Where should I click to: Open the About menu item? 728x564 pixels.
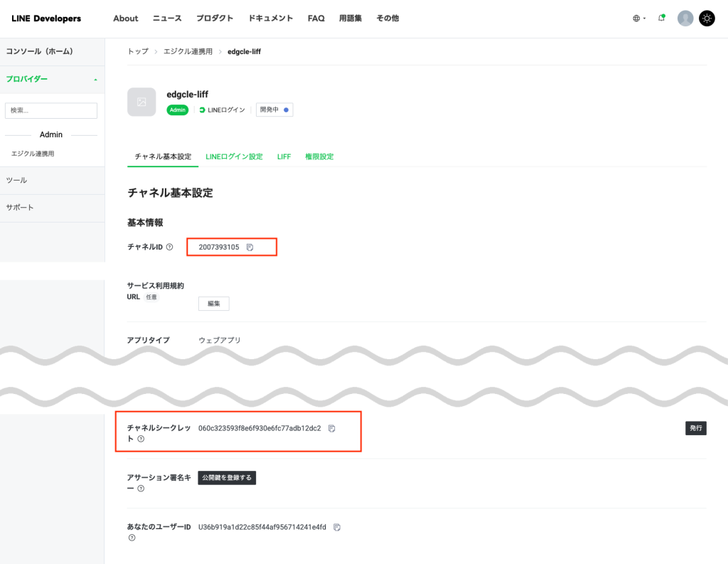125,18
